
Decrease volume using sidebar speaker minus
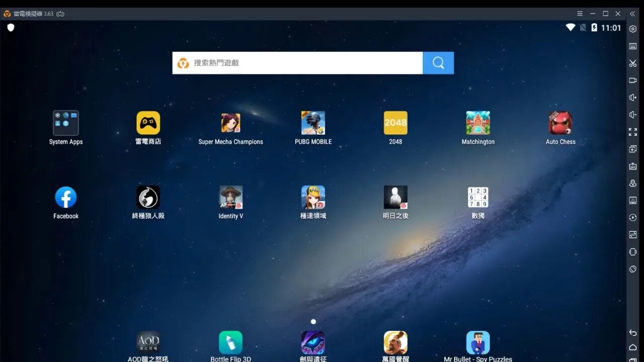pos(633,115)
